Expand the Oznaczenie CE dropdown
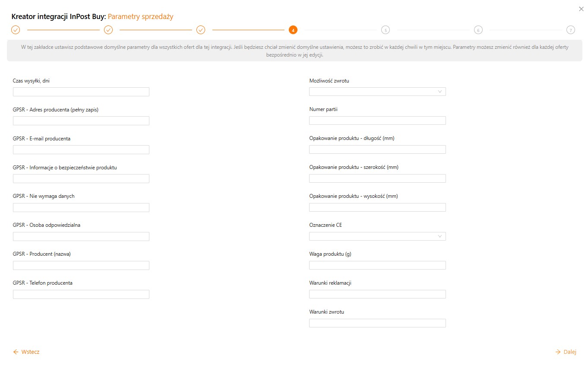 pos(377,236)
